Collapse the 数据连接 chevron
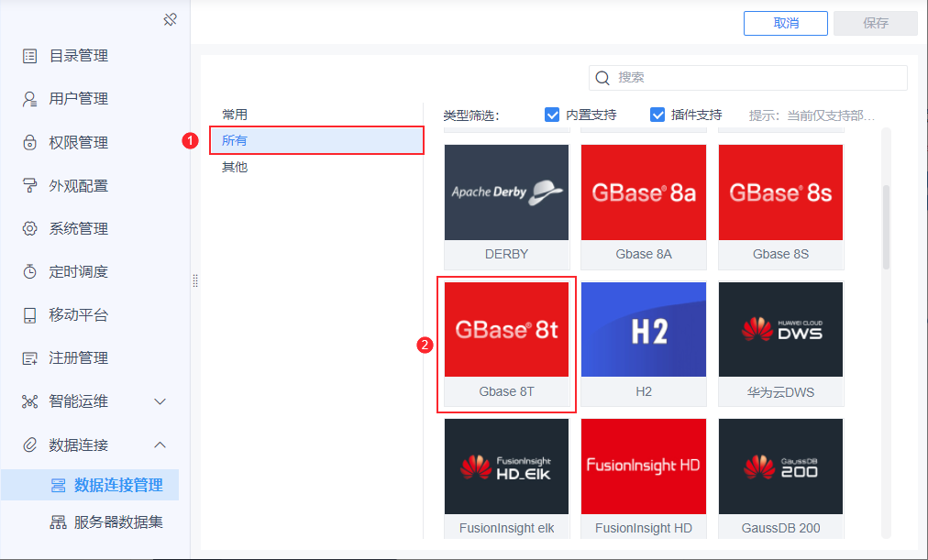Image resolution: width=928 pixels, height=560 pixels. tap(160, 445)
